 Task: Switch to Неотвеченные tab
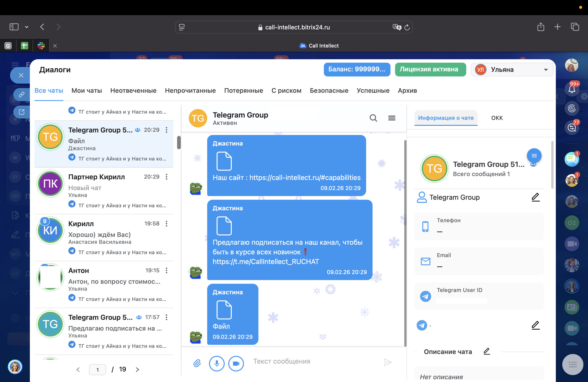[133, 91]
